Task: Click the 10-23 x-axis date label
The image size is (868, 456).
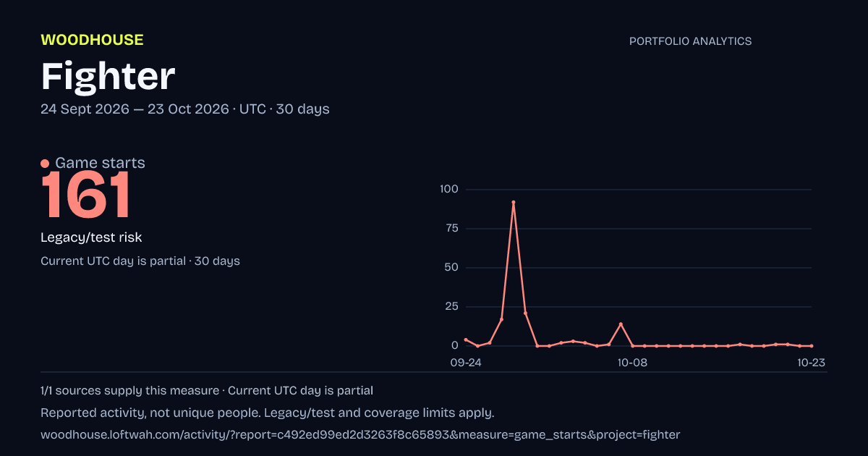Action: [812, 363]
